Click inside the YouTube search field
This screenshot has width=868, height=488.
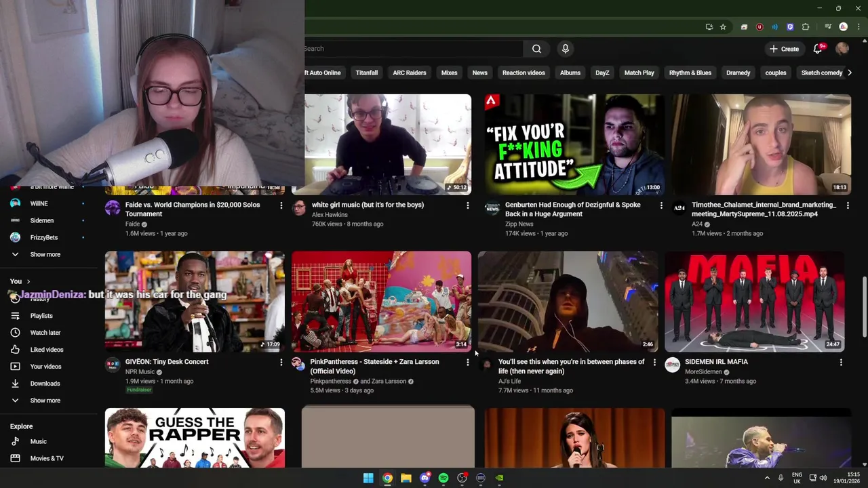tap(414, 49)
